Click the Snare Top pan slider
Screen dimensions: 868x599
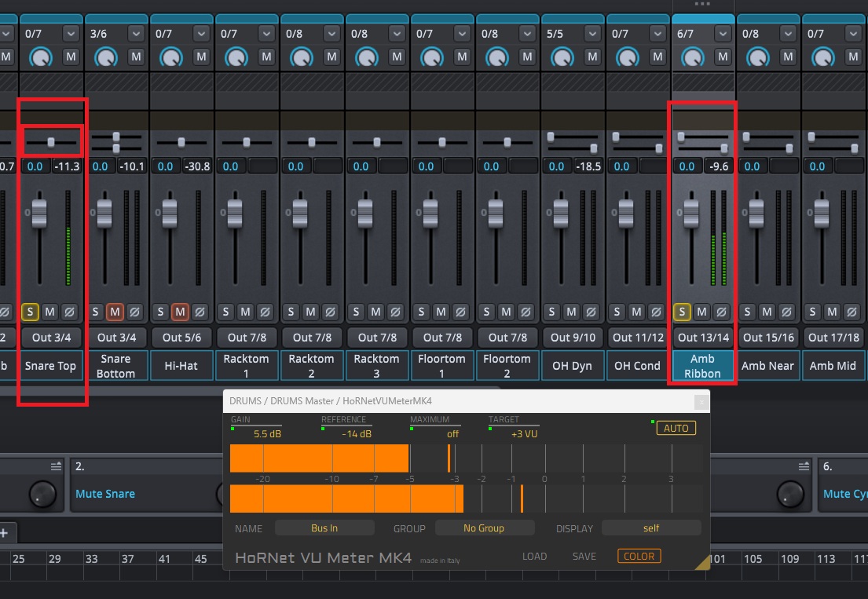(x=51, y=143)
